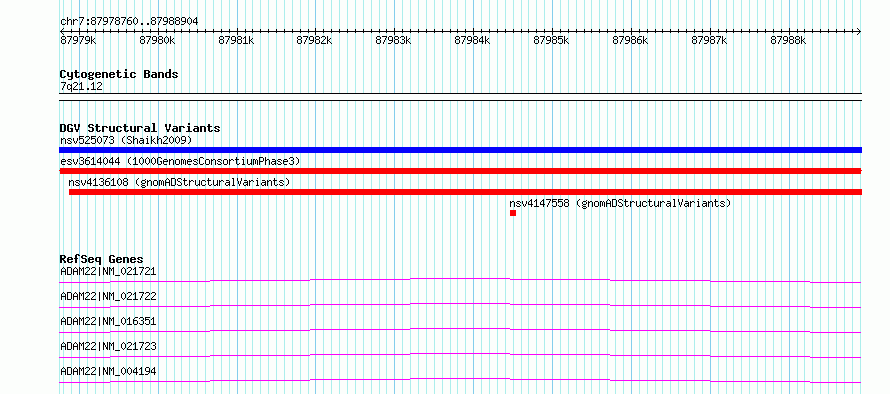Screen dimensions: 890x394
Task: Click the 7q21.12 cytogenetic band label
Action: click(x=81, y=87)
